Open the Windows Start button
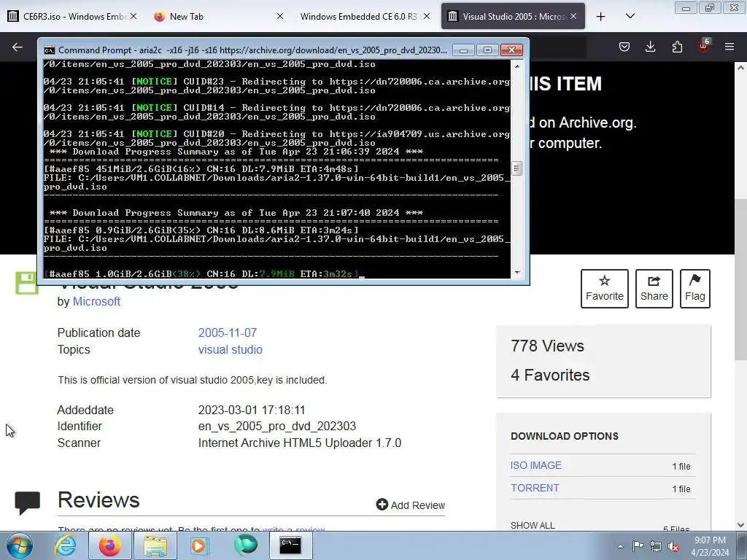This screenshot has height=560, width=747. click(19, 545)
